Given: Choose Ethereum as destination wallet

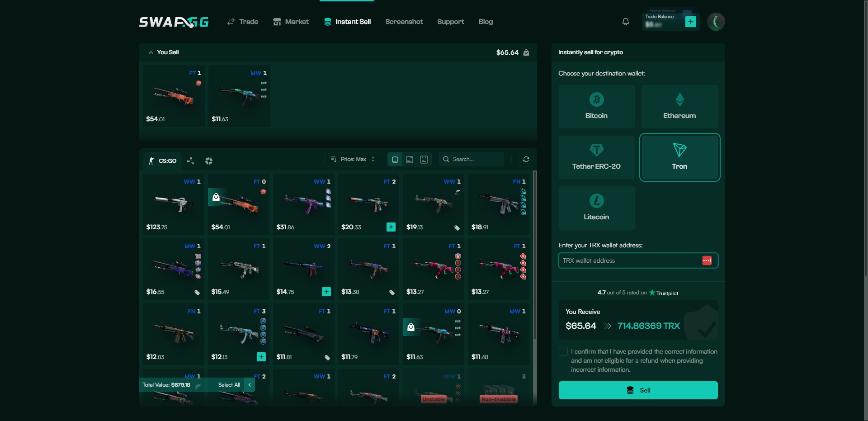Looking at the screenshot, I should pyautogui.click(x=680, y=107).
